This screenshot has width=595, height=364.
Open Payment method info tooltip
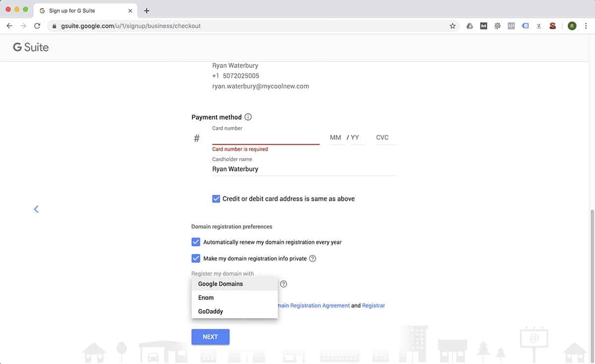pos(248,117)
